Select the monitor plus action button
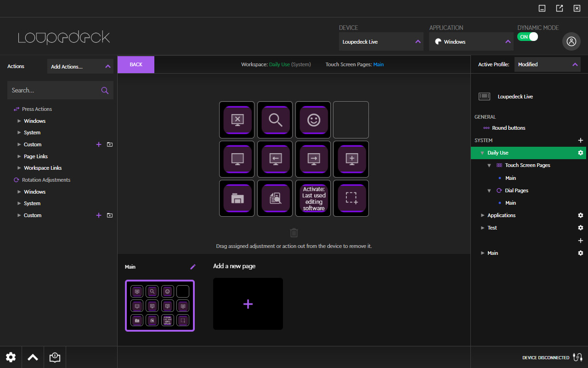 point(351,159)
